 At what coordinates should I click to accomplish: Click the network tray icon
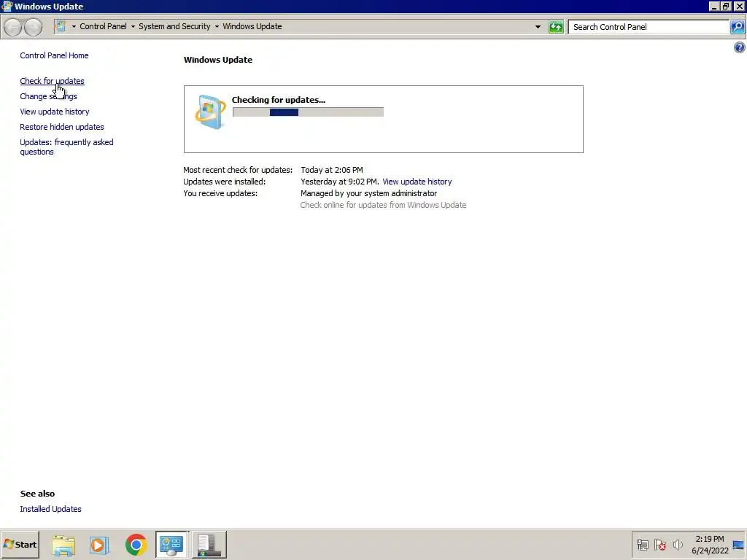(x=643, y=545)
